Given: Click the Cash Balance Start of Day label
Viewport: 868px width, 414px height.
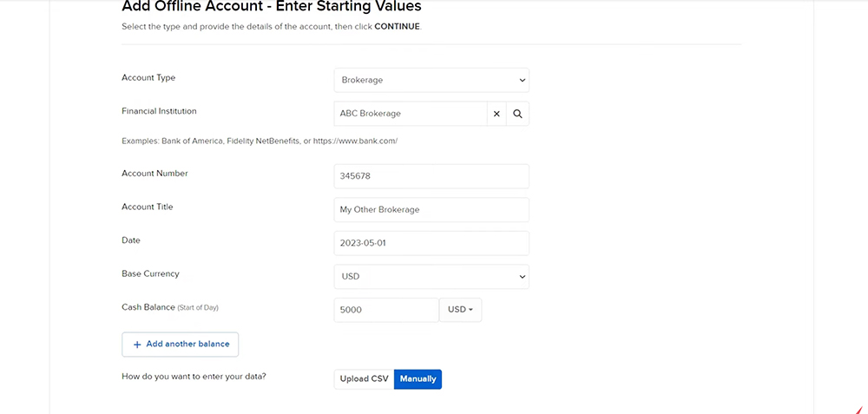Looking at the screenshot, I should click(x=170, y=307).
